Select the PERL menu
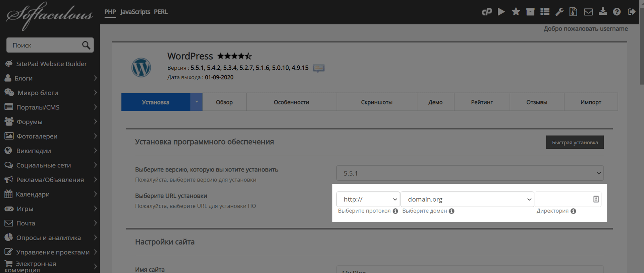644x273 pixels. click(161, 12)
